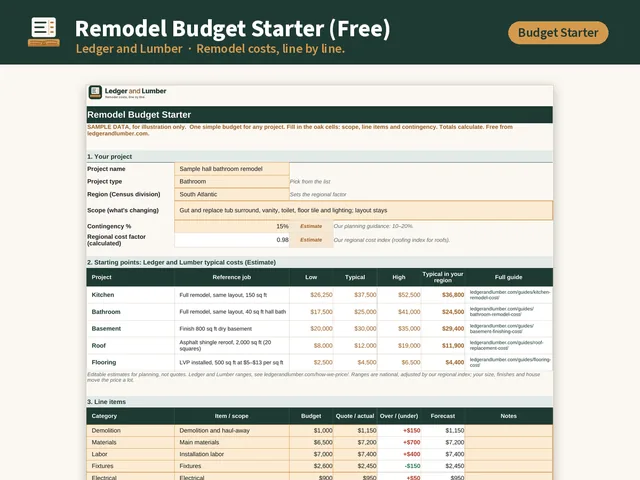Select the Demolition category cell

(130, 431)
